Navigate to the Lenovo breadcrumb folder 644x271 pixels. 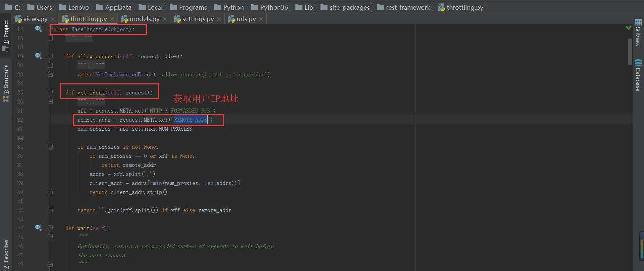[x=74, y=7]
